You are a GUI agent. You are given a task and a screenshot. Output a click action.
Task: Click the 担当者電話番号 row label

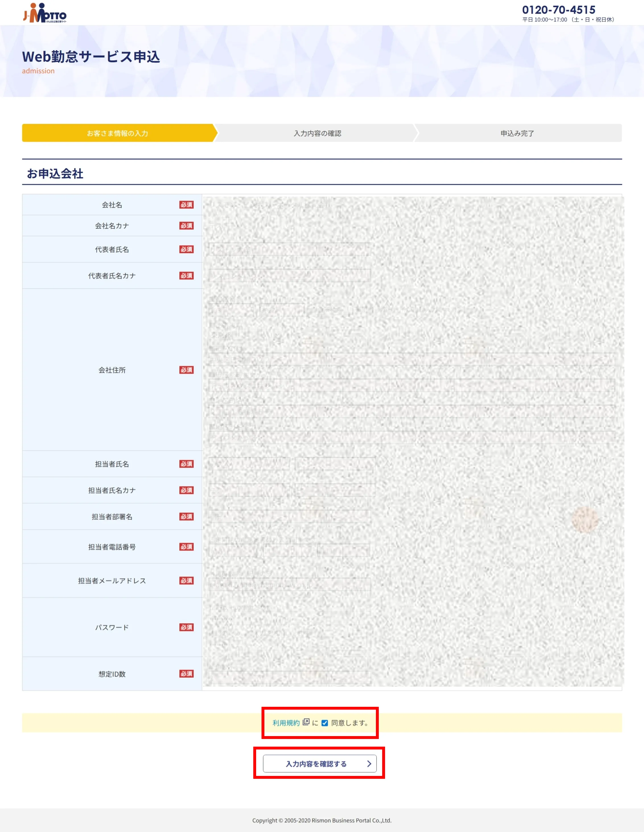[112, 547]
